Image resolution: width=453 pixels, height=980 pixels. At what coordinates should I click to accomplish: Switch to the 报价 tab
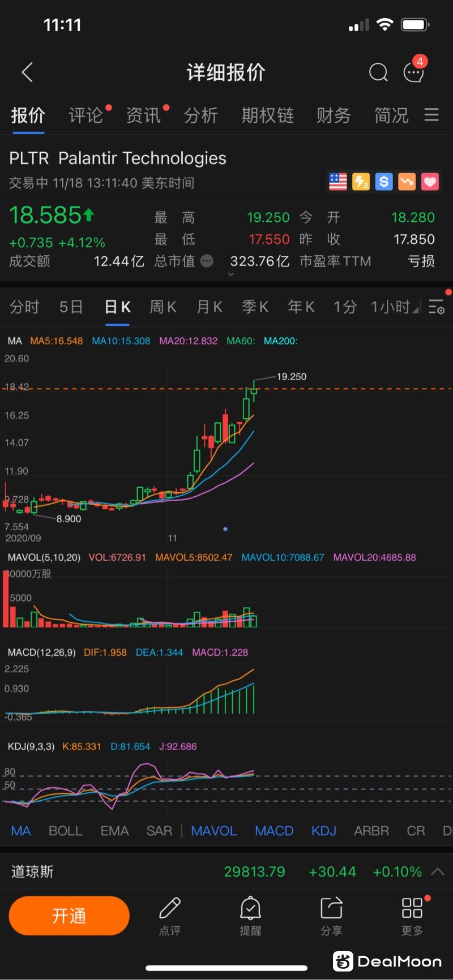[x=28, y=115]
